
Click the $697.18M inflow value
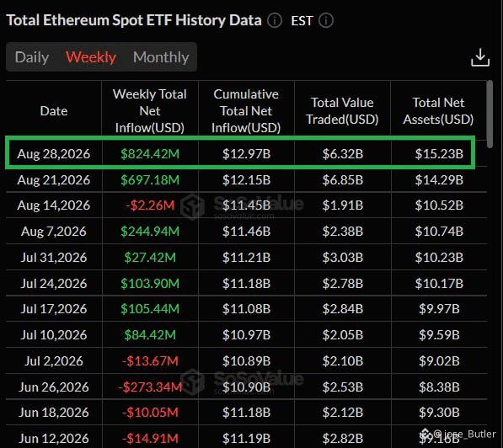click(150, 180)
